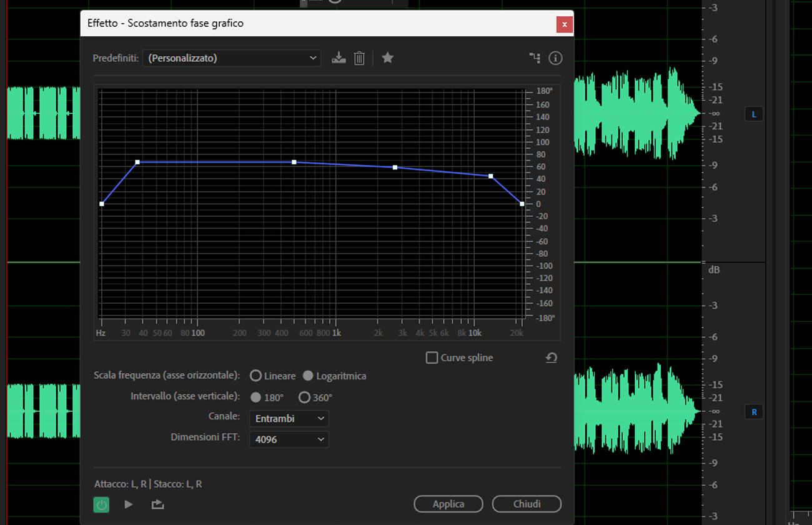Toggle the loop preview icon
Image resolution: width=812 pixels, height=525 pixels.
click(x=157, y=504)
